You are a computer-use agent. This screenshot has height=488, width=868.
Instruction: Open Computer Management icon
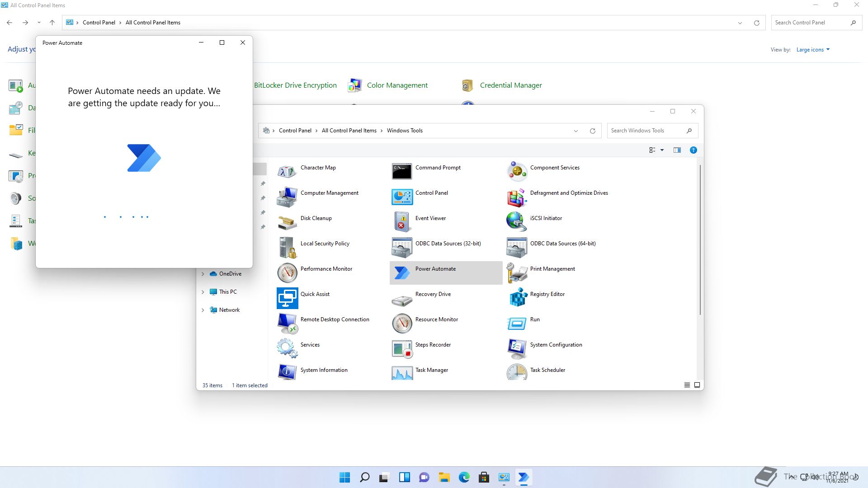click(x=287, y=197)
